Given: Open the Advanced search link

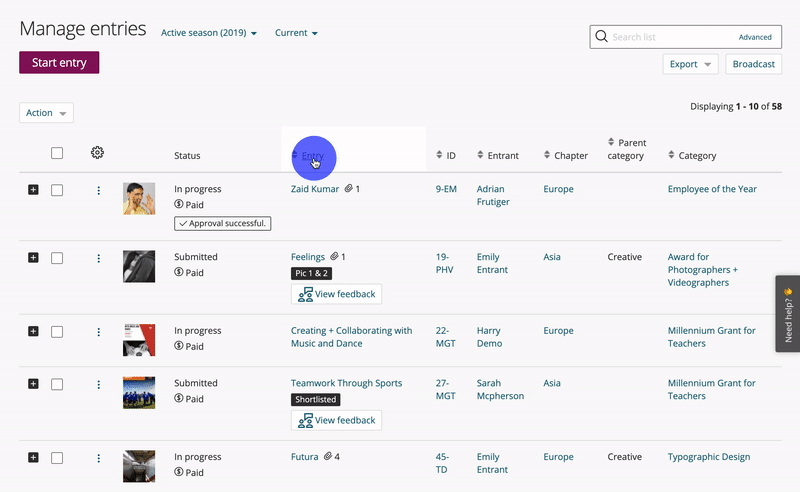Looking at the screenshot, I should 755,37.
